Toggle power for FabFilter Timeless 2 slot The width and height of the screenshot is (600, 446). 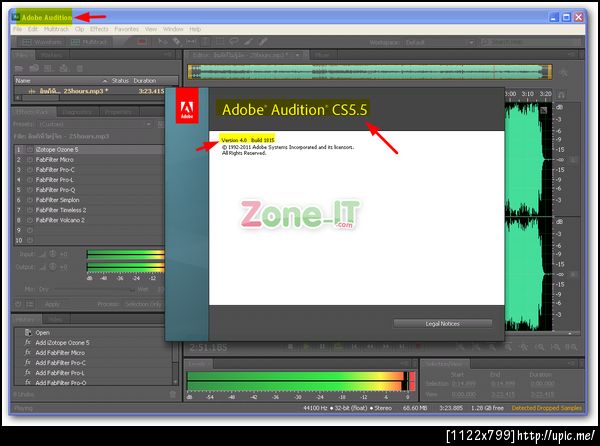click(30, 210)
